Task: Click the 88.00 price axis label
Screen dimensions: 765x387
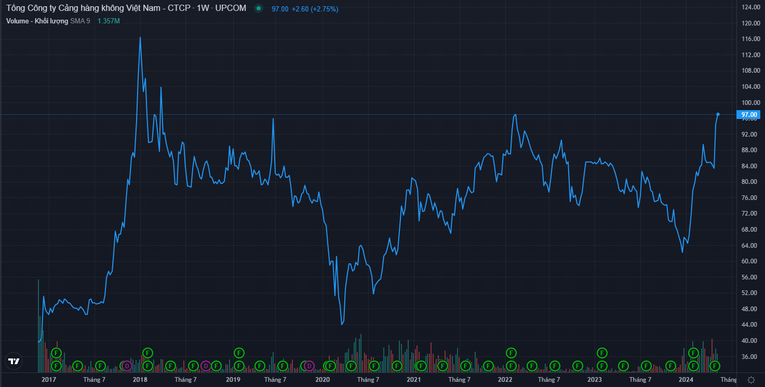Action: [750, 150]
